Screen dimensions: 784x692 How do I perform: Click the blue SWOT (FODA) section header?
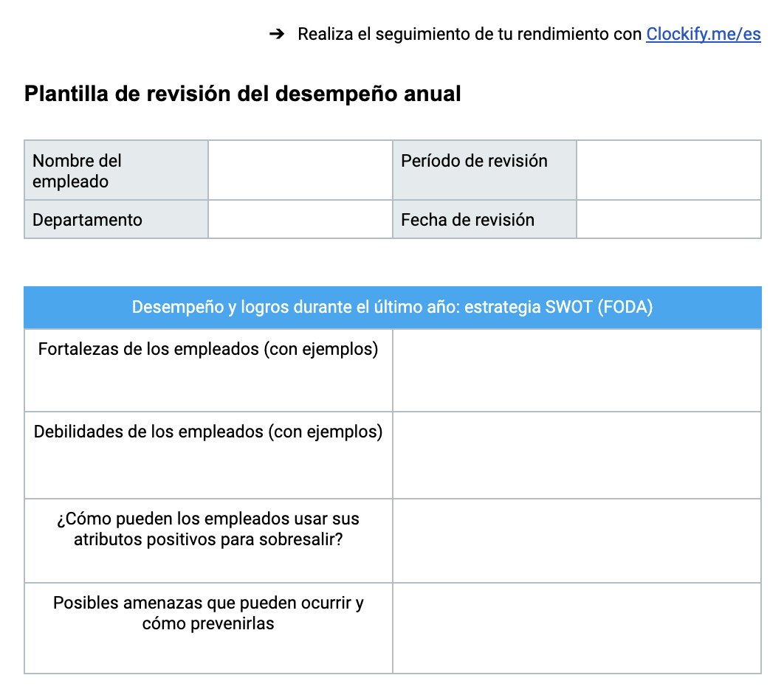[393, 308]
